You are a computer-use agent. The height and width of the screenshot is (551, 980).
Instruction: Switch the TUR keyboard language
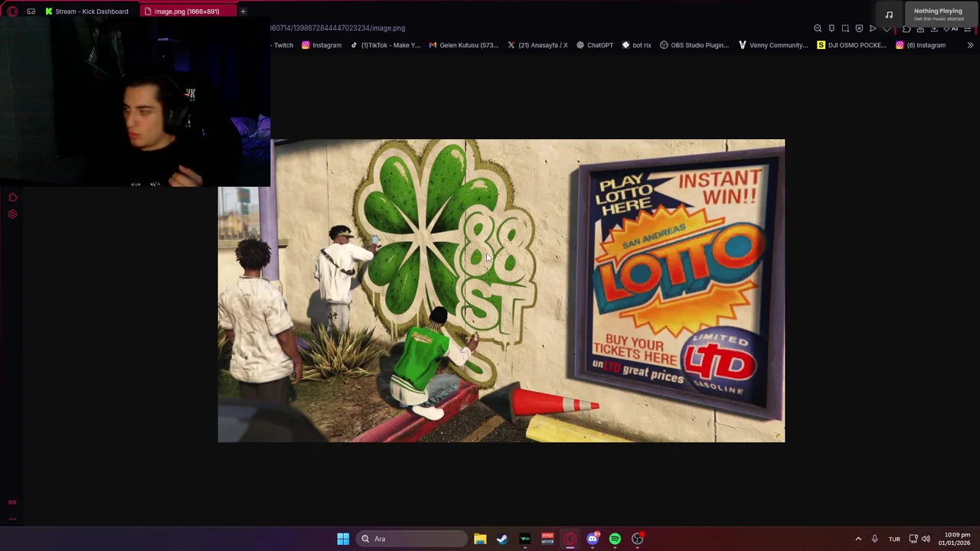tap(894, 539)
